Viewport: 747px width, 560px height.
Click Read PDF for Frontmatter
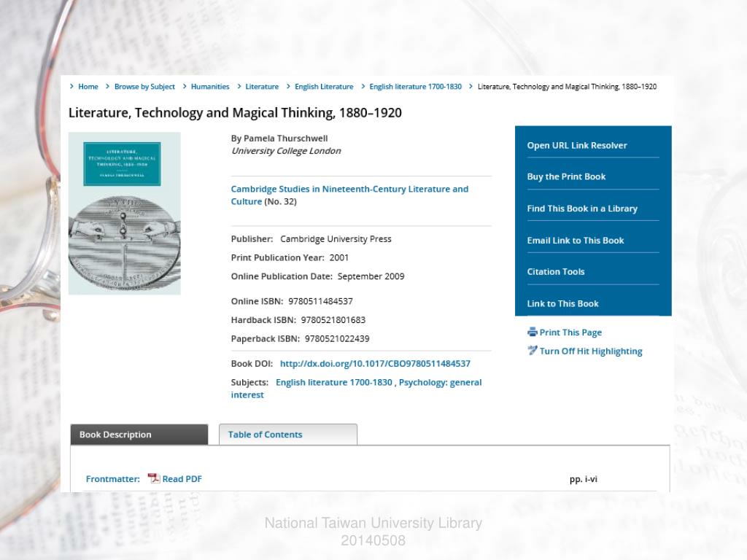pyautogui.click(x=182, y=479)
